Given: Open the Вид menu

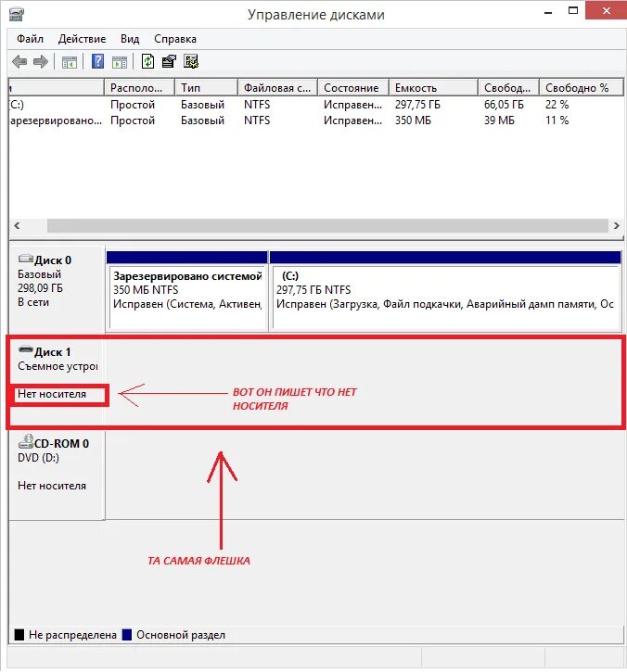Looking at the screenshot, I should click(130, 39).
